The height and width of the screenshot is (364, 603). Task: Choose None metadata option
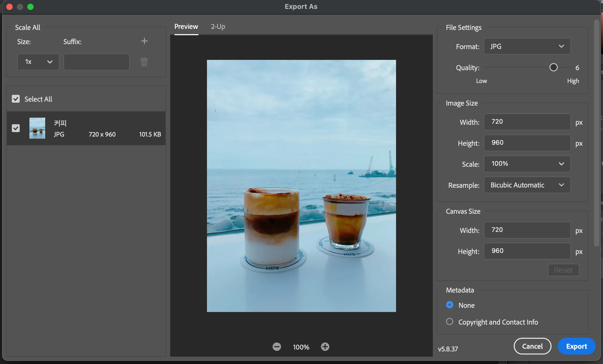click(450, 305)
